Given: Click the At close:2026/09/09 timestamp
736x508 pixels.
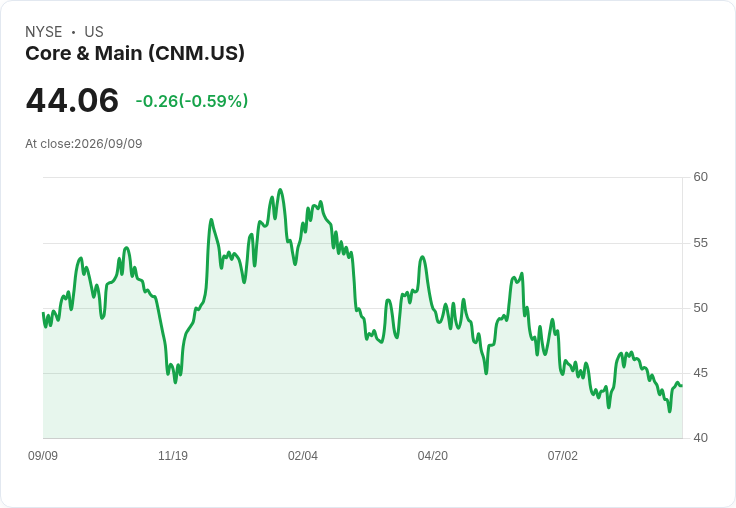Looking at the screenshot, I should click(x=84, y=144).
